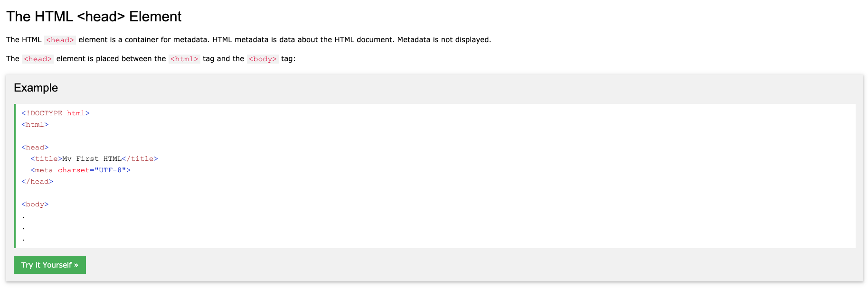Click the <body> inline code tag in the paragraph

[263, 59]
